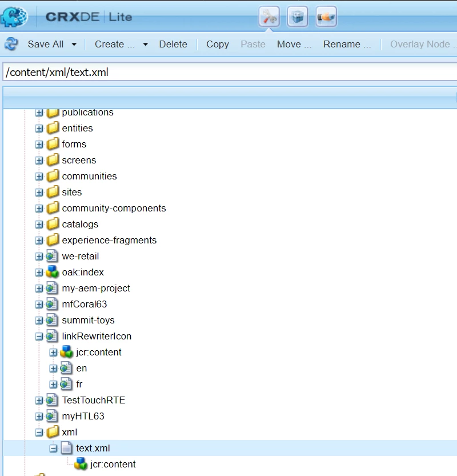The image size is (457, 476).
Task: Collapse the linkRewriterIcon node
Action: (x=39, y=337)
